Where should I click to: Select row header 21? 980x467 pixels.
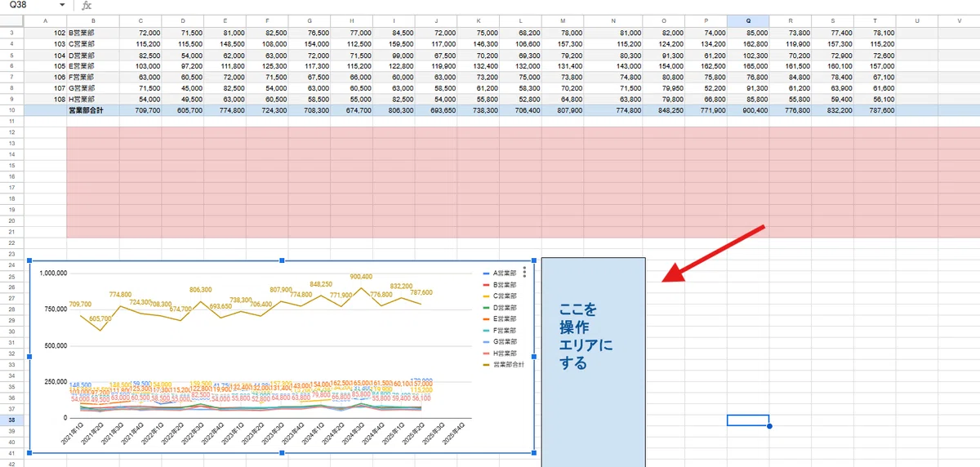(11, 232)
